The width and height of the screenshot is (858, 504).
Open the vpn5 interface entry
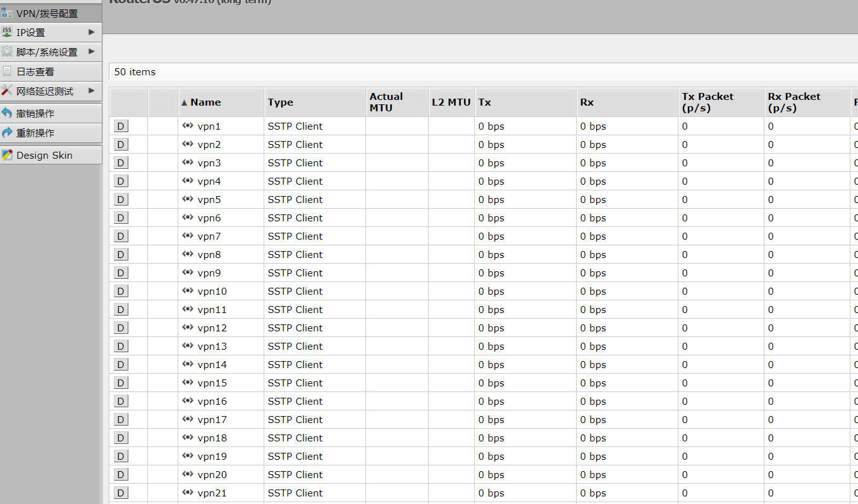209,200
